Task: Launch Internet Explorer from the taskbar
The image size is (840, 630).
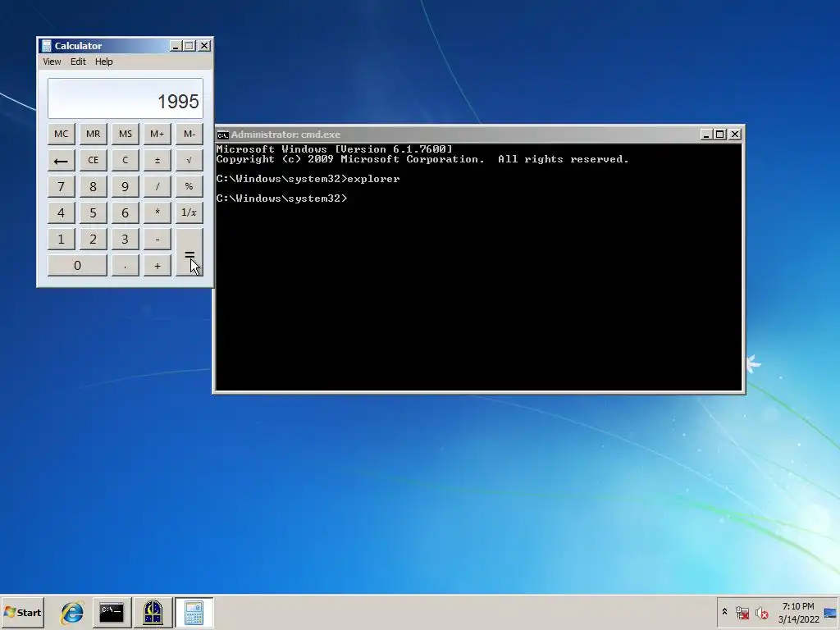Action: pyautogui.click(x=72, y=612)
